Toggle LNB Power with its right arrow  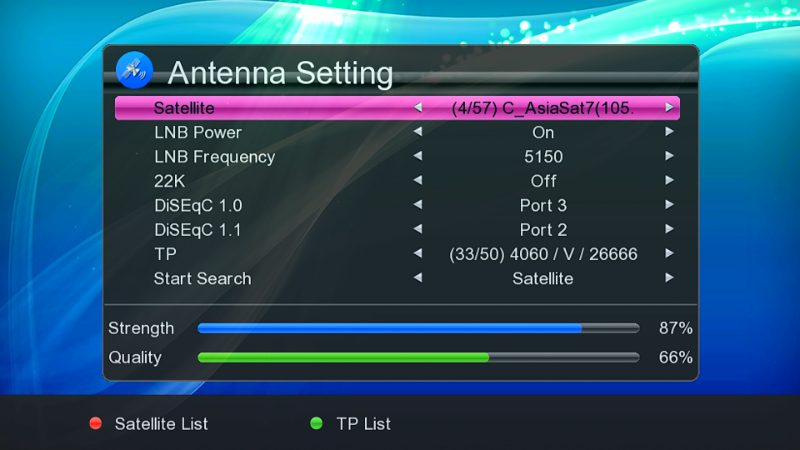click(669, 132)
